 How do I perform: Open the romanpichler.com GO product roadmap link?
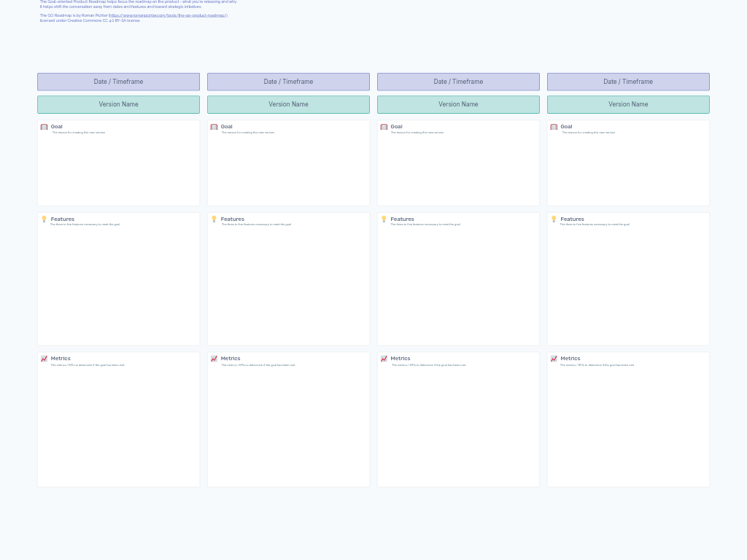169,15
